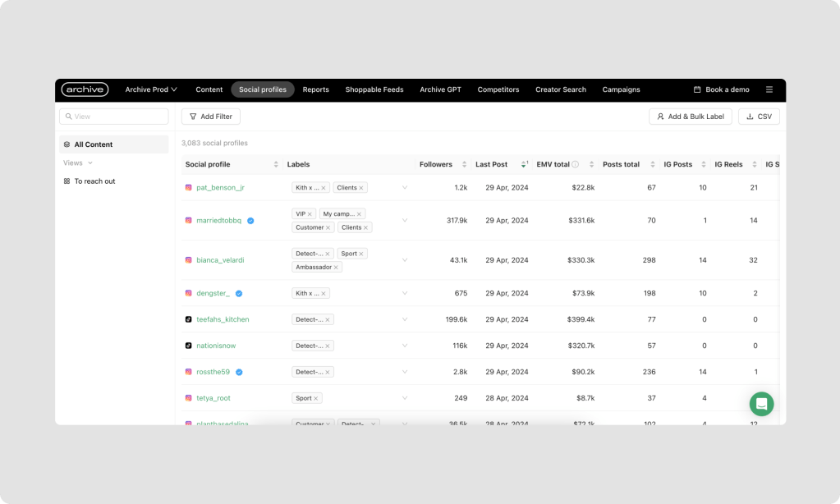Expand labels dropdown for dengster_
840x504 pixels.
404,293
